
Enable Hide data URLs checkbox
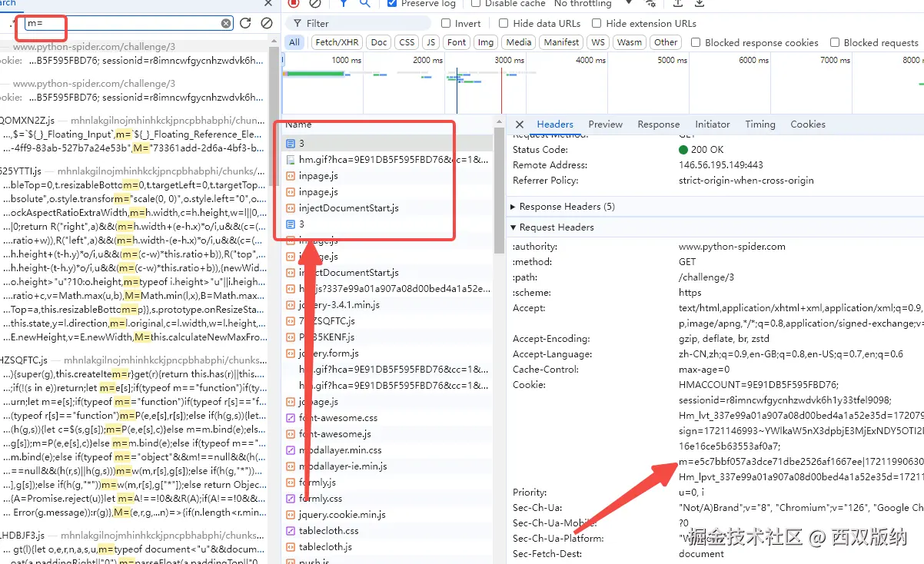tap(504, 24)
